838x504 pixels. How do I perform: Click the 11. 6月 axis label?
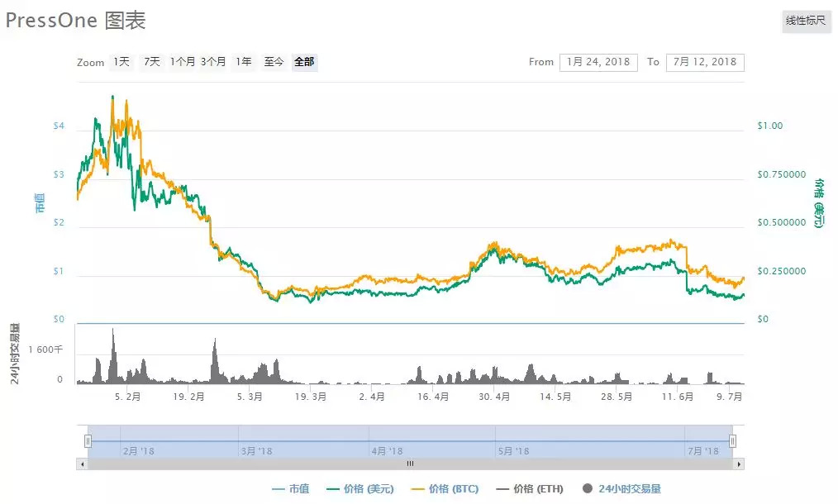tap(677, 397)
